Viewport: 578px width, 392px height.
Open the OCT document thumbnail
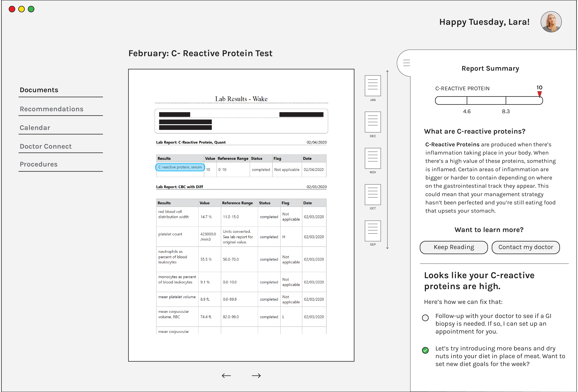(x=373, y=195)
